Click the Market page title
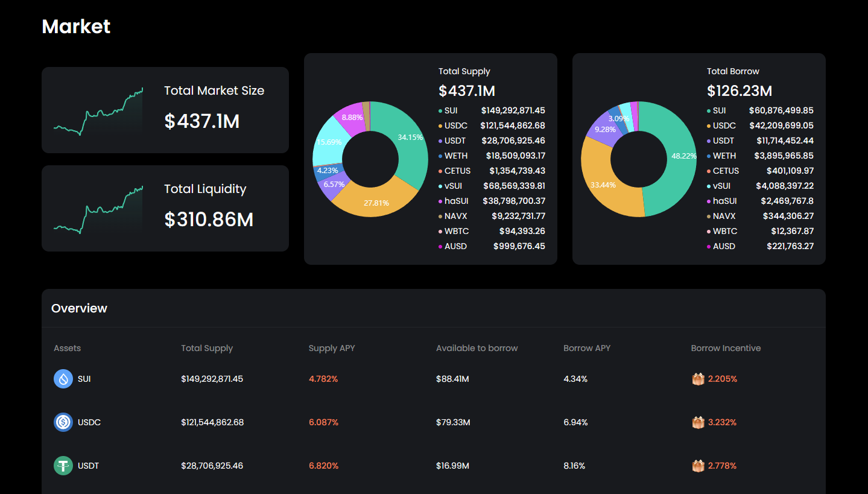Viewport: 868px width, 494px height. [76, 27]
